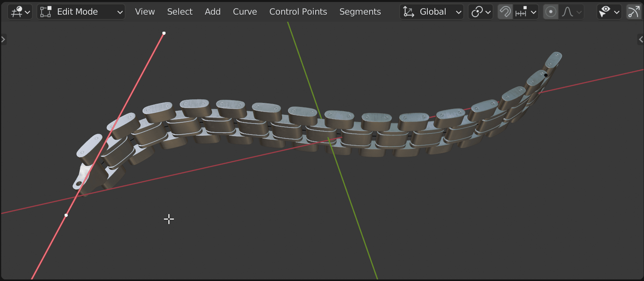
Task: Open the View menu
Action: (145, 12)
